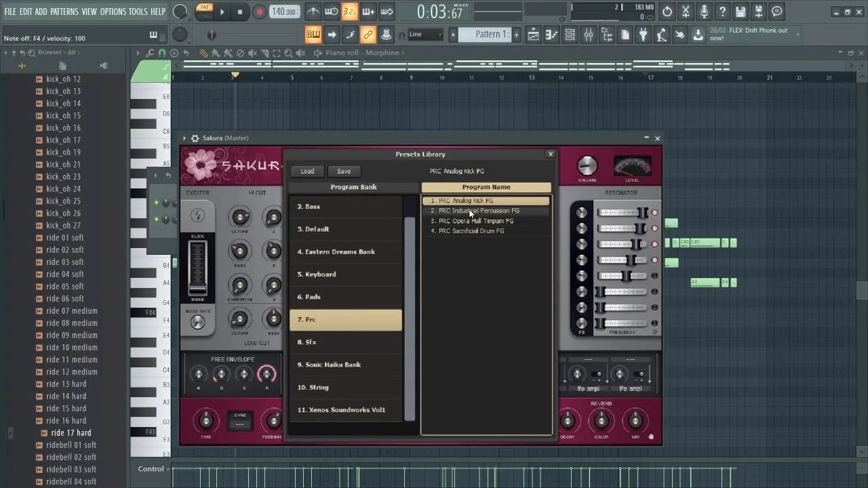Open Sakura plugin gear settings icon
The height and width of the screenshot is (488, 868).
195,138
